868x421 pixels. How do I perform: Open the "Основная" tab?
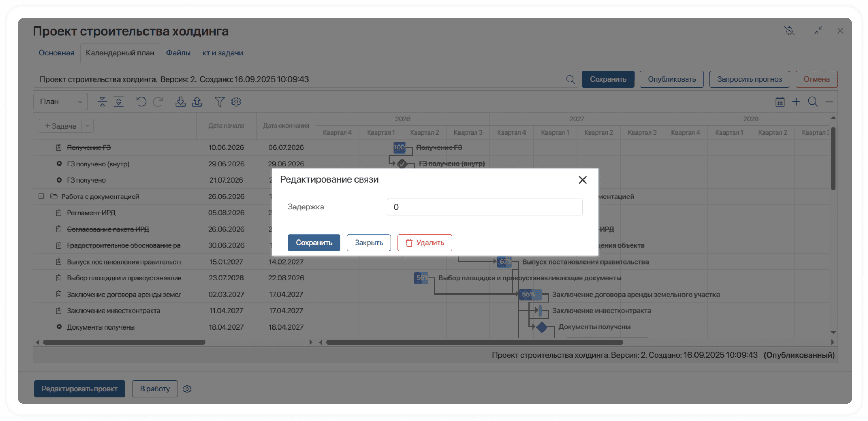point(56,53)
